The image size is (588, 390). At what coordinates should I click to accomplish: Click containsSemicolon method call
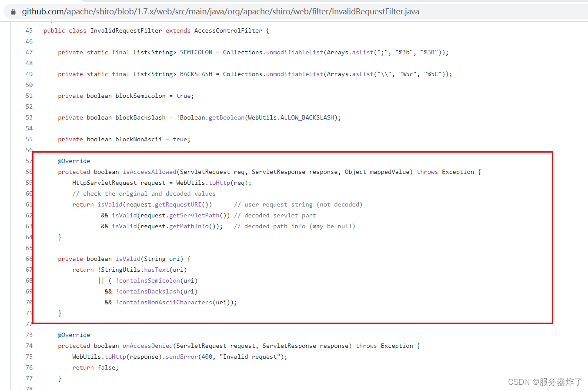click(x=150, y=280)
